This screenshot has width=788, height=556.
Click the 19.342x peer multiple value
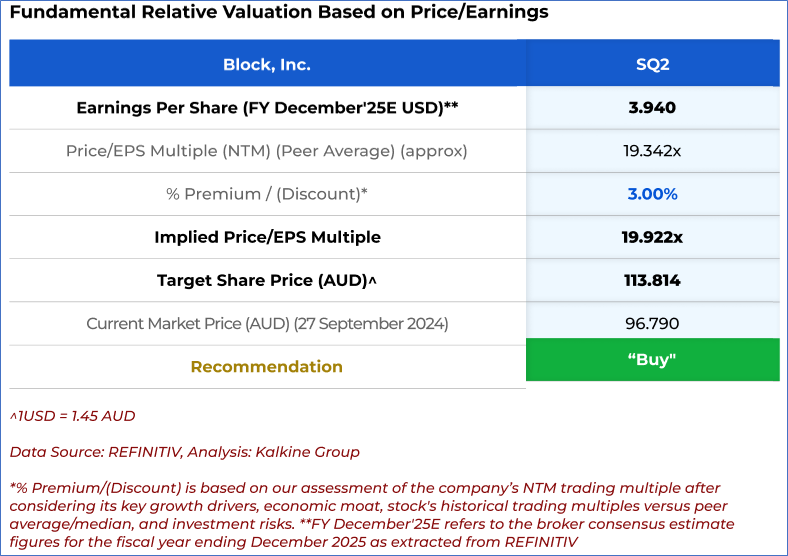point(652,151)
